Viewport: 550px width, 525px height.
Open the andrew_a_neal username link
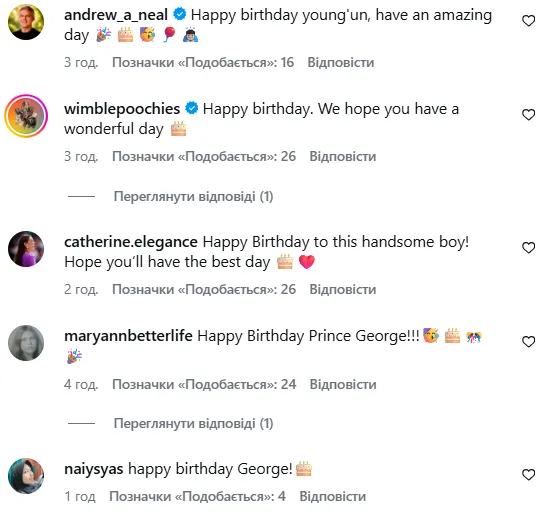click(x=116, y=15)
